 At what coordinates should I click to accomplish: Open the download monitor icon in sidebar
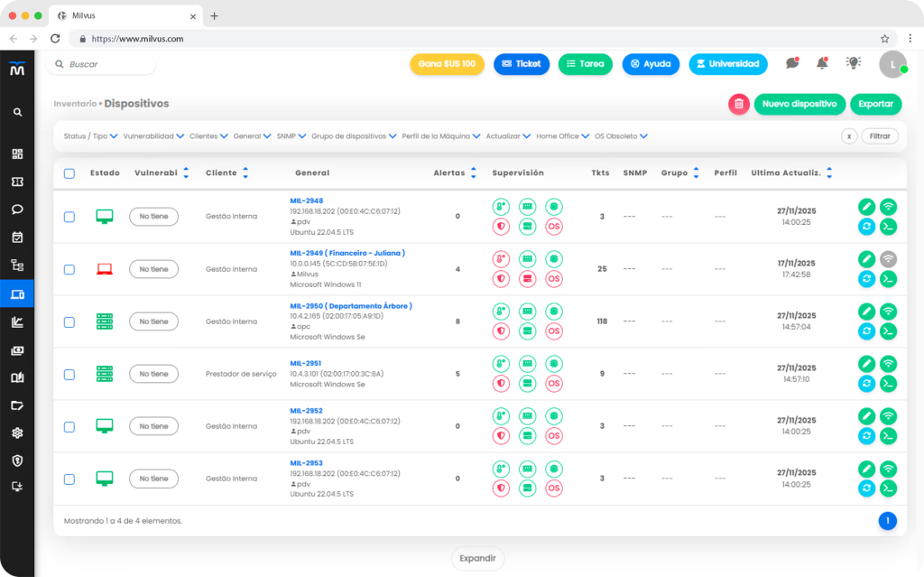click(18, 487)
